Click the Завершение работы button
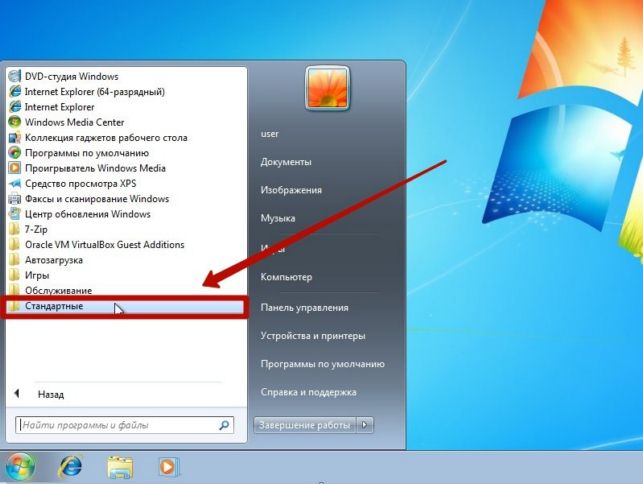Viewport: 643px width, 484px height. [305, 425]
